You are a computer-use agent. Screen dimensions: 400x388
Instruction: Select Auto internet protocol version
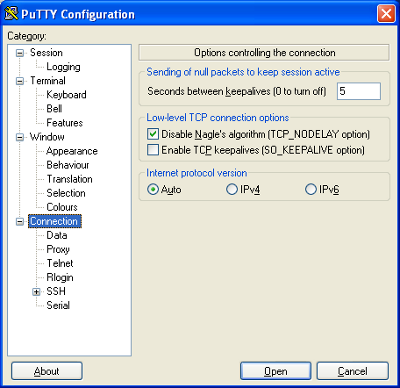pos(153,190)
